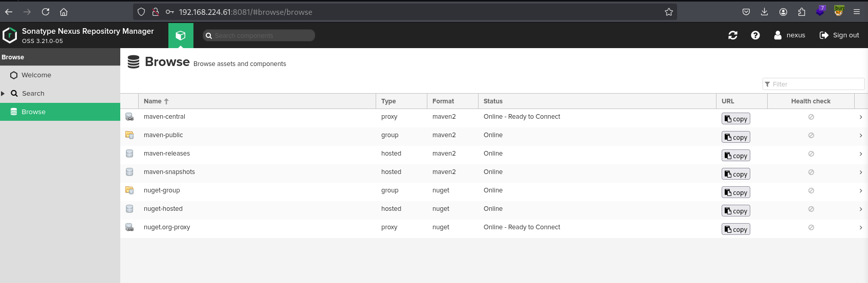
Task: Click the browser address bar
Action: click(x=404, y=12)
